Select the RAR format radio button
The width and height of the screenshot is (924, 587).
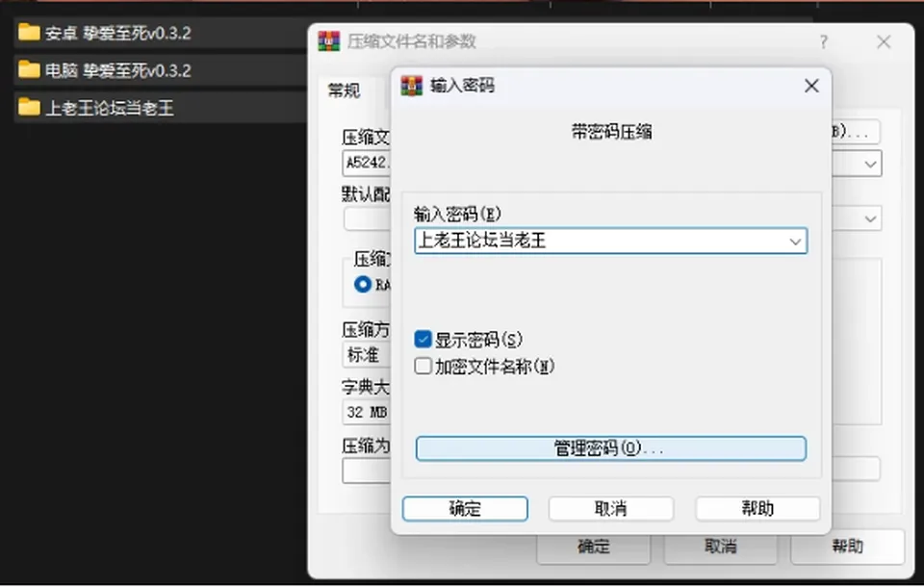[x=363, y=285]
